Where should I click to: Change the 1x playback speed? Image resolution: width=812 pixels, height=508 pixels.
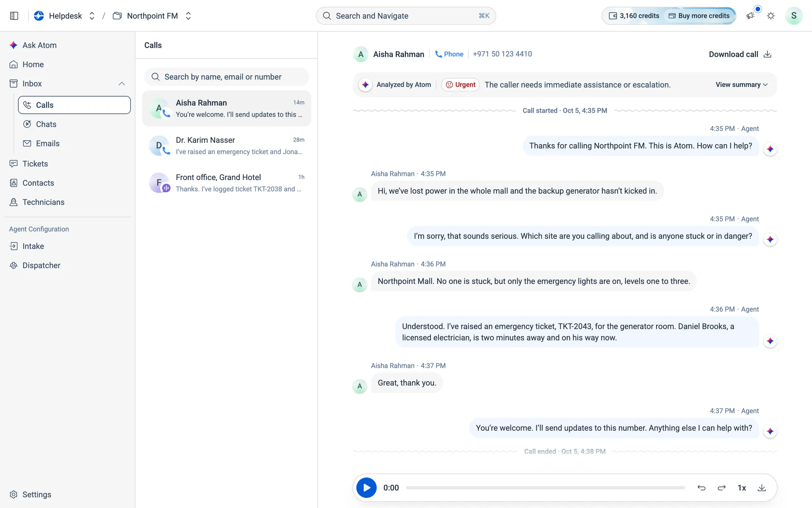(742, 488)
